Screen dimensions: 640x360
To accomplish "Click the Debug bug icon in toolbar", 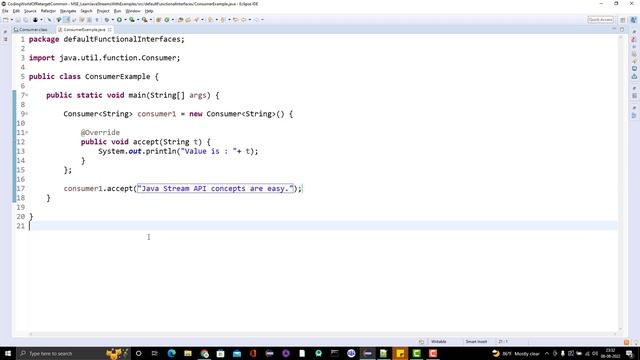I will [107, 20].
